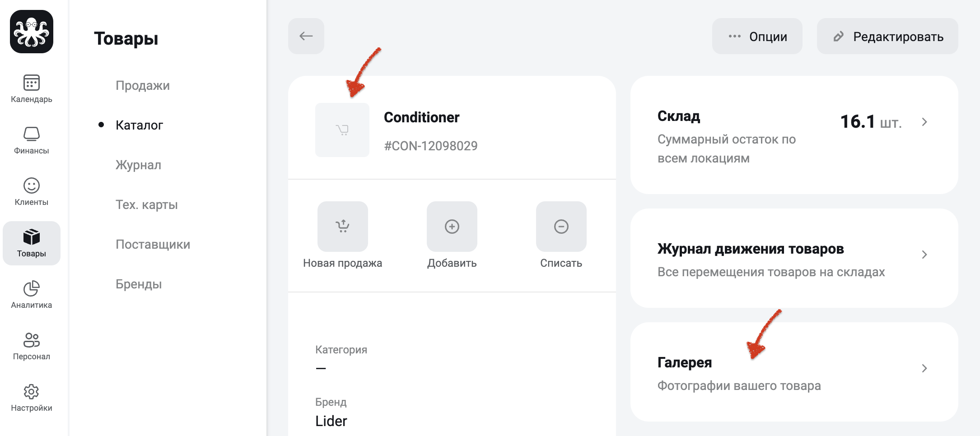980x436 pixels.
Task: Click the octopus app logo
Action: coord(32,32)
